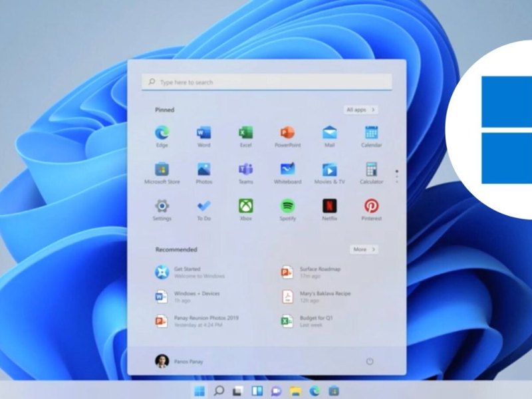This screenshot has height=399, width=532.
Task: Open Widgets from the taskbar
Action: coord(257,391)
